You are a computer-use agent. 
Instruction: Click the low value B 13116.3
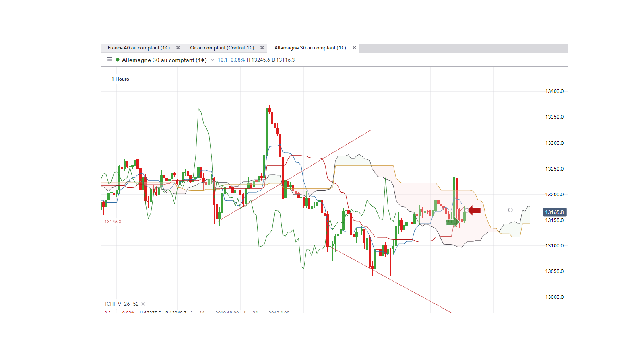point(283,60)
